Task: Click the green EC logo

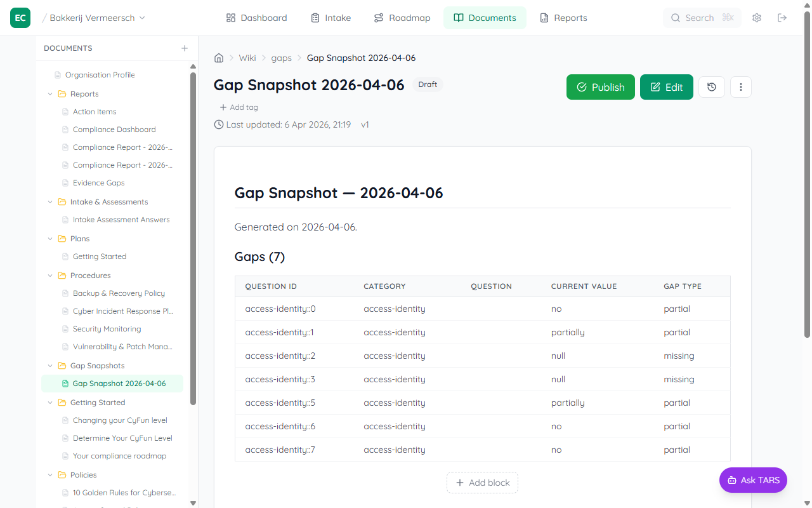Action: [x=20, y=18]
